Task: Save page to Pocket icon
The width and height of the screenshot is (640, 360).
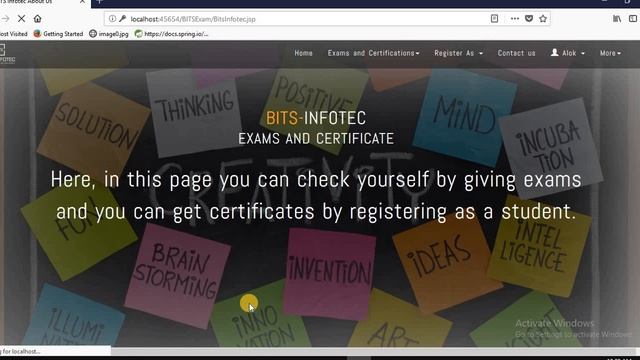Action: click(x=529, y=19)
